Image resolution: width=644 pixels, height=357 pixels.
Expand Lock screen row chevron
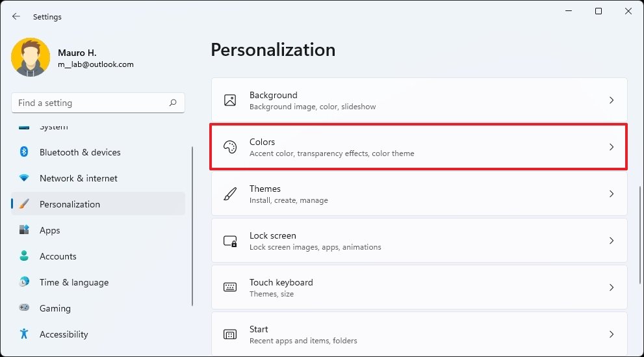coord(612,241)
